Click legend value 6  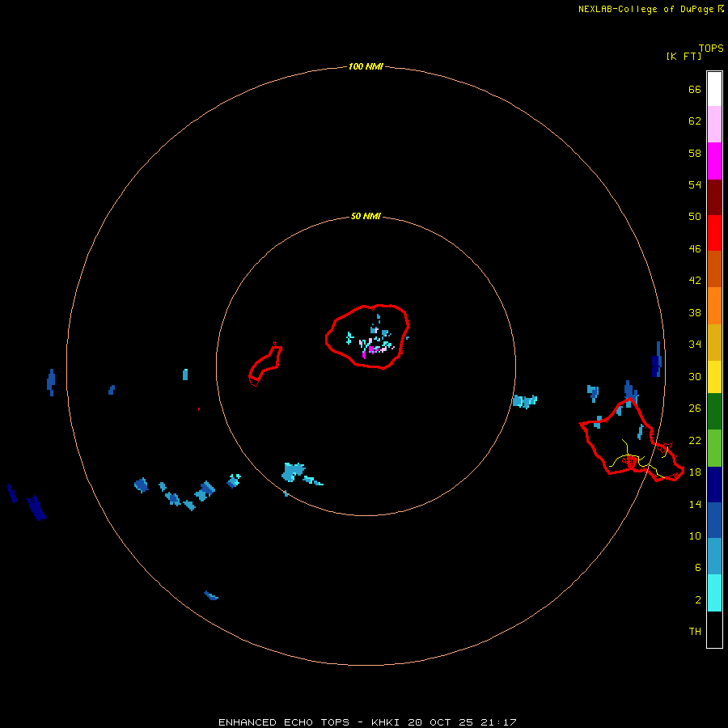(698, 567)
